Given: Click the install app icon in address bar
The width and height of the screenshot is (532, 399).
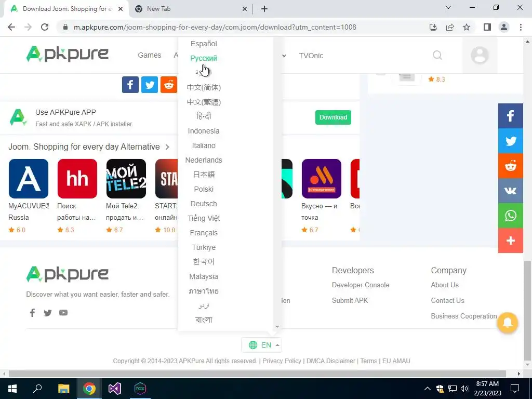Looking at the screenshot, I should 433,27.
